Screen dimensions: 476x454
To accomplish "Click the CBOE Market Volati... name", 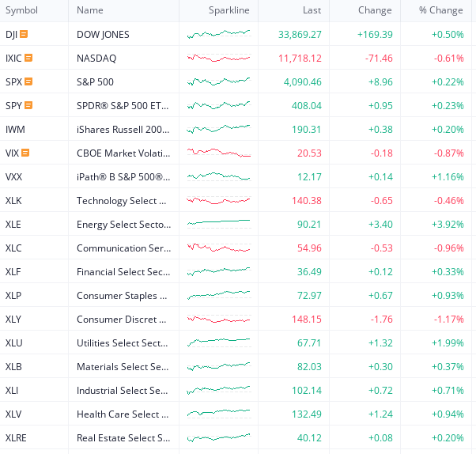I will coord(123,153).
